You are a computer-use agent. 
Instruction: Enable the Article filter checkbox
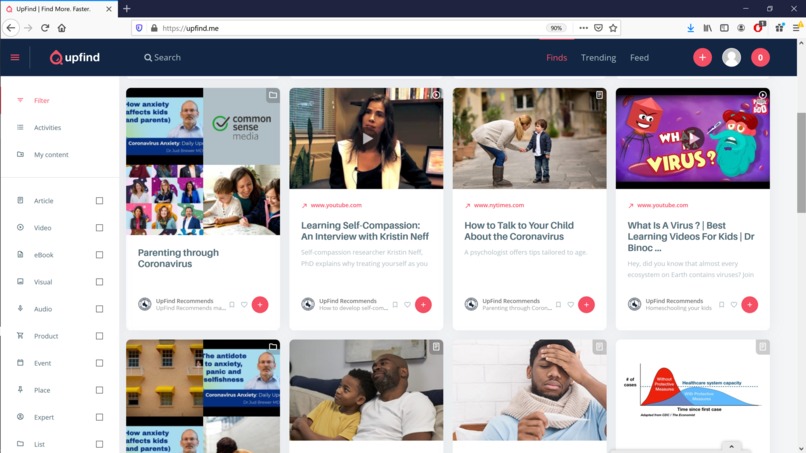point(99,201)
